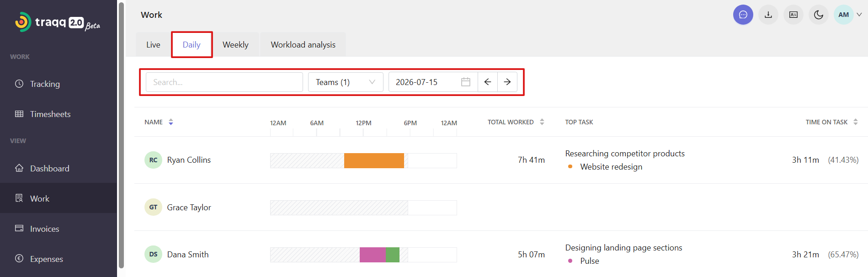Viewport: 868px width, 277px height.
Task: Click the TOP TASK column header
Action: (579, 122)
